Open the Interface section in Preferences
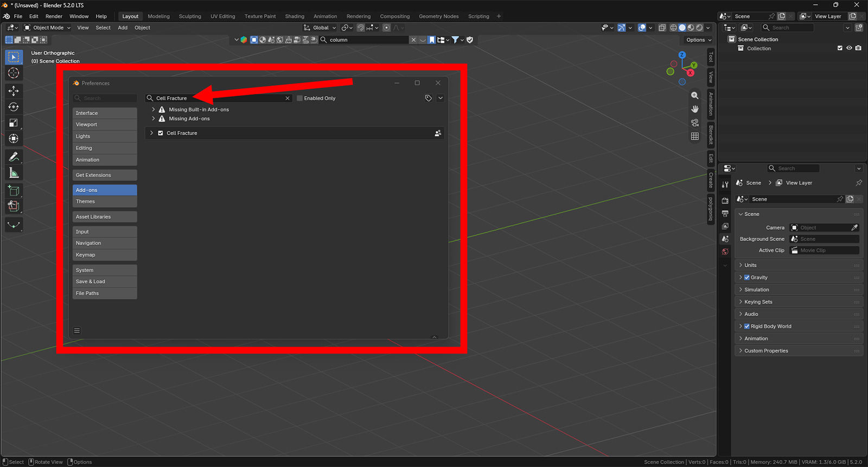 [105, 113]
